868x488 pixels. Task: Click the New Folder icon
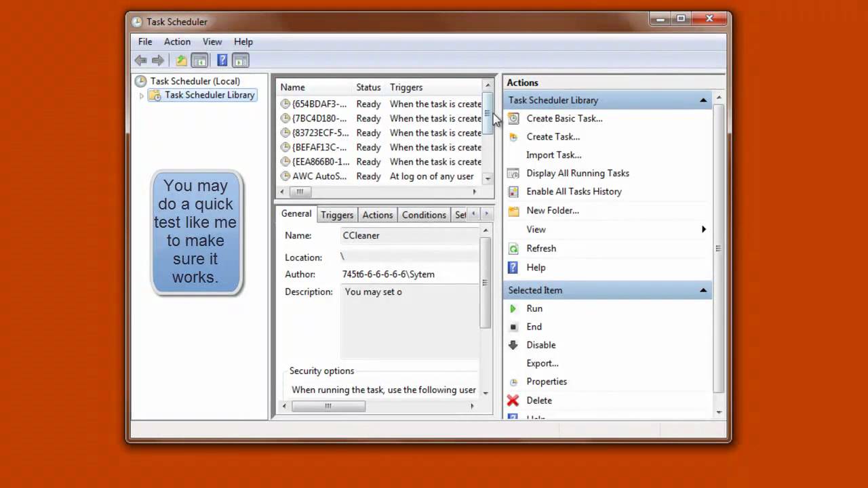pyautogui.click(x=513, y=211)
